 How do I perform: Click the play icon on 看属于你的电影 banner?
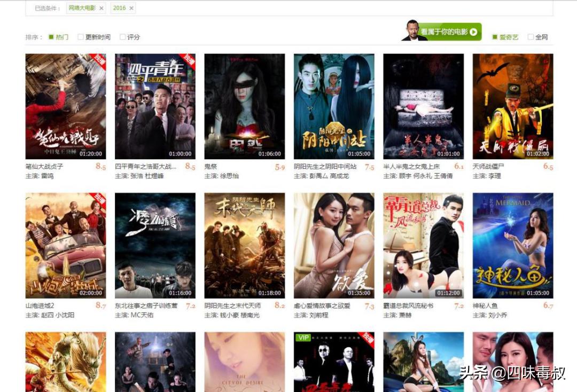coord(473,32)
